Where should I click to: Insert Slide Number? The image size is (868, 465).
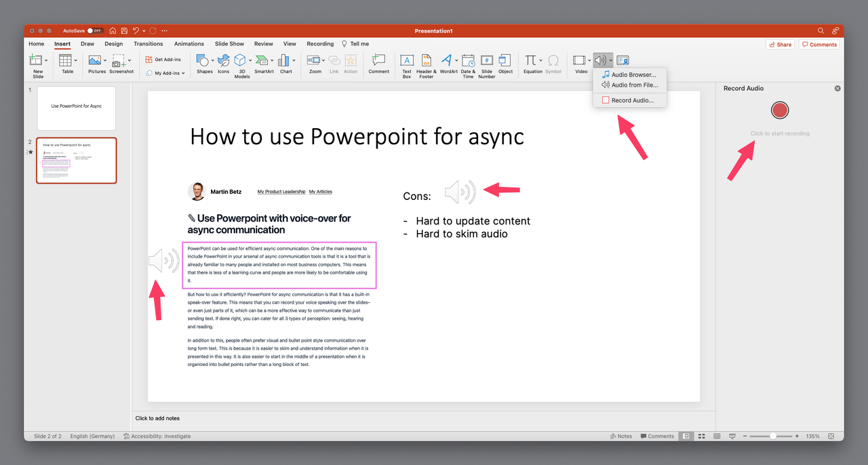(x=487, y=60)
